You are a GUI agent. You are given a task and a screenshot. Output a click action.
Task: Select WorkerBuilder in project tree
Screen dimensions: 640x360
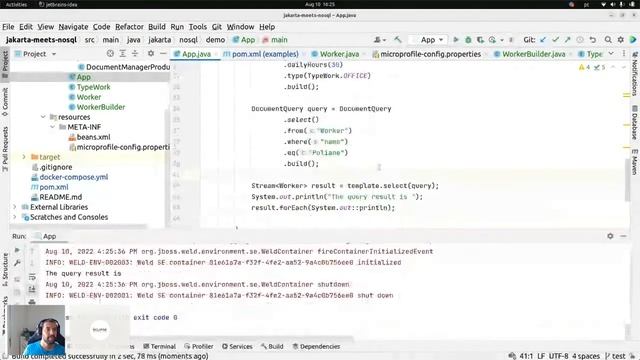(101, 107)
